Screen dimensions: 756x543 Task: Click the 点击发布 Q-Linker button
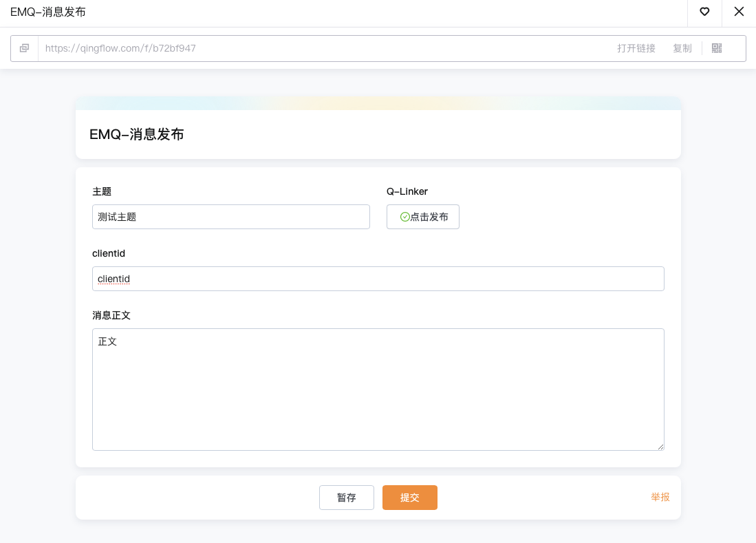point(423,217)
